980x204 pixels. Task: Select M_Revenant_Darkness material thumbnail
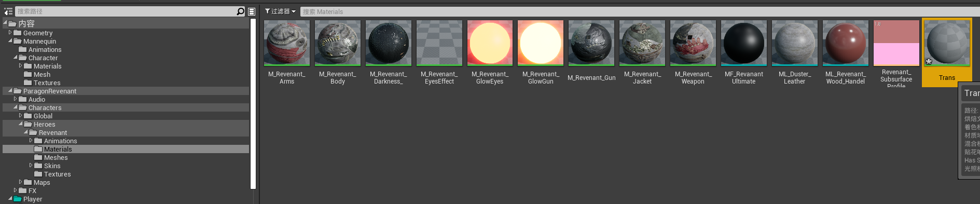click(389, 43)
